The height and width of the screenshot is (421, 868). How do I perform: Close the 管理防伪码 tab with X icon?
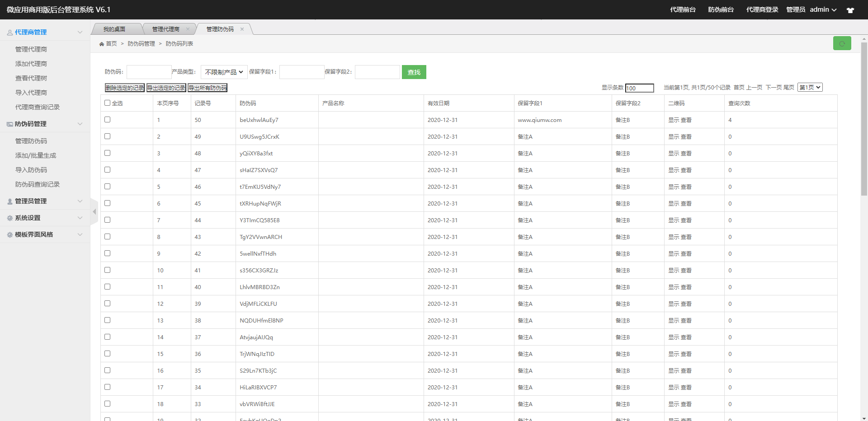[242, 29]
